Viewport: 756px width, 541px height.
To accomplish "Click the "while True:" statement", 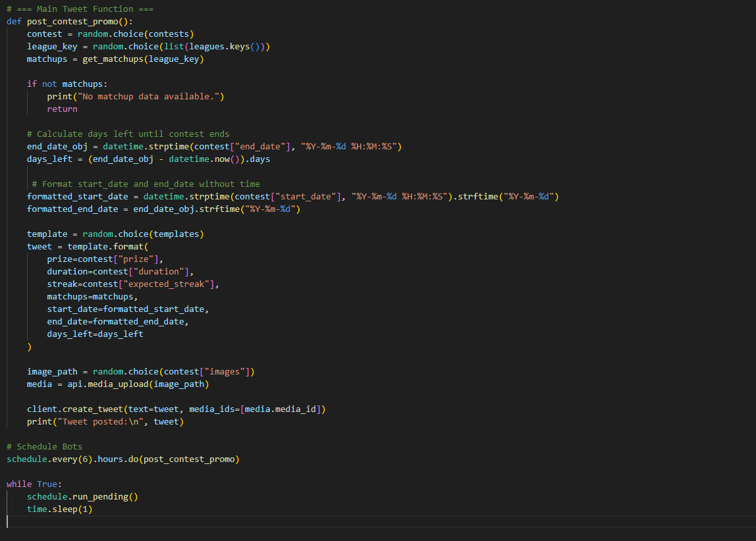I will 34,484.
